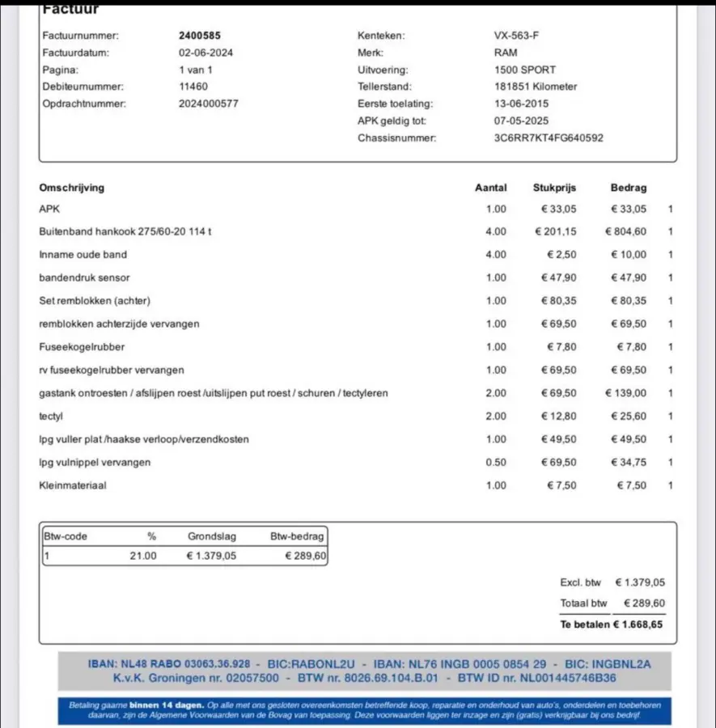
Task: Select the 'tectyl' line item
Action: coord(51,417)
